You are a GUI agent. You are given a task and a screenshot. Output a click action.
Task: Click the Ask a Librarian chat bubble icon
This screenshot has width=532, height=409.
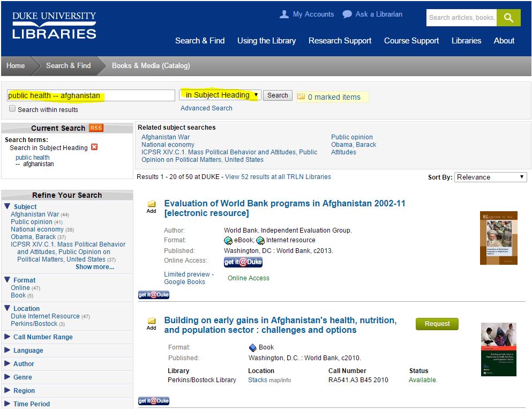(347, 14)
